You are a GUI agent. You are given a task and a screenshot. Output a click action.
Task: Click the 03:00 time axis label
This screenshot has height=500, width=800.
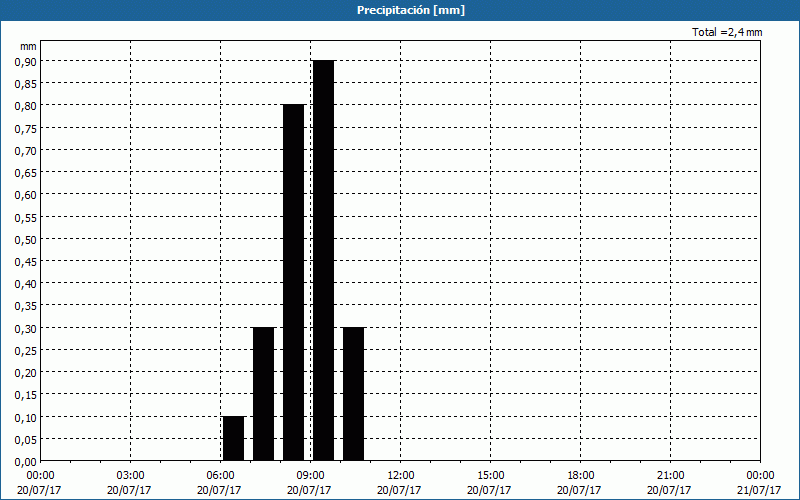click(x=131, y=476)
